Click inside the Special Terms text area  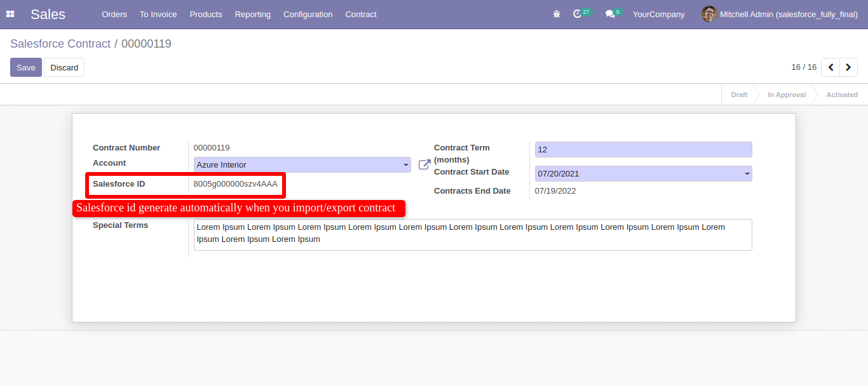pos(473,235)
